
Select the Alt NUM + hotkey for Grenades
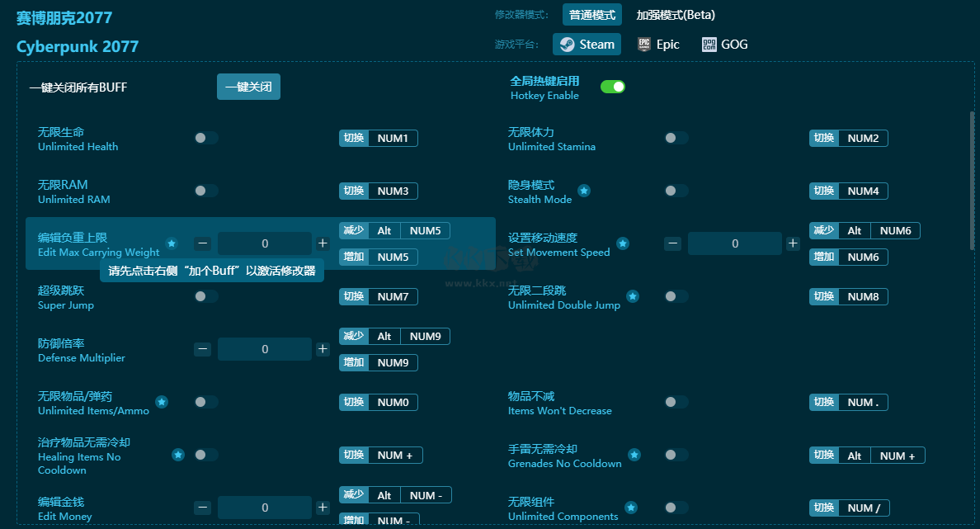pos(867,456)
